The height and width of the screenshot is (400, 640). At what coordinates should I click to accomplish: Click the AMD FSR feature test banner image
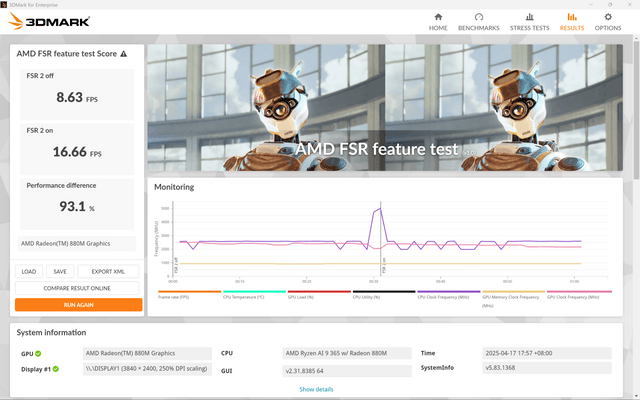pyautogui.click(x=385, y=108)
